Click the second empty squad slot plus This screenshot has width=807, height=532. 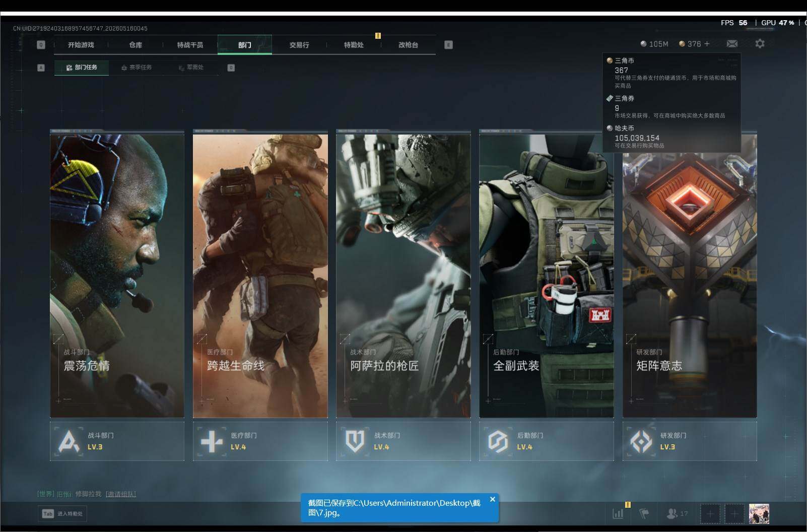[x=734, y=514]
